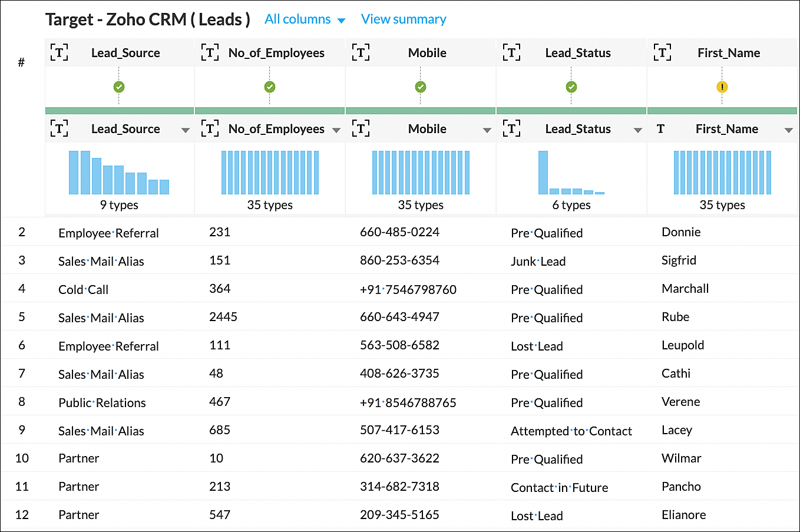Click the green check mapping icon under Mobile

(x=420, y=87)
